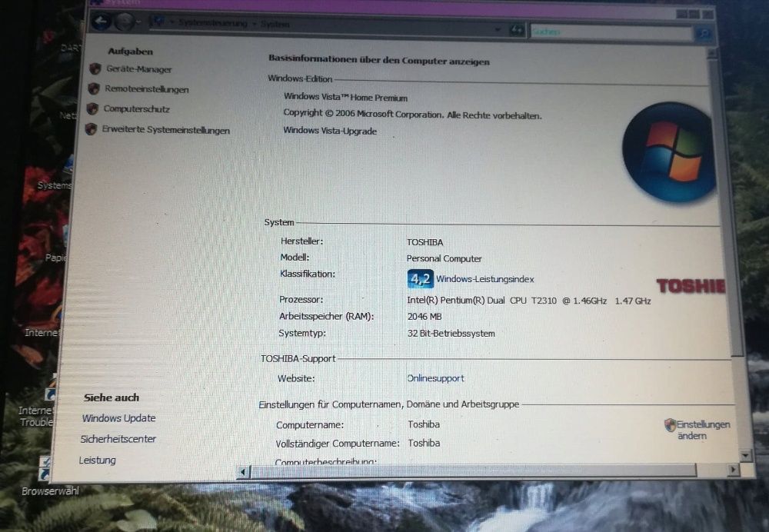Open the address bar history dropdown arrow
Viewport: 769px width, 532px height.
coord(498,29)
